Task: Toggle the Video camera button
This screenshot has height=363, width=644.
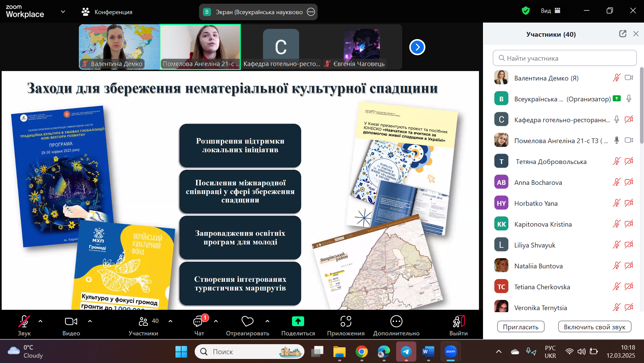Action: click(x=71, y=322)
